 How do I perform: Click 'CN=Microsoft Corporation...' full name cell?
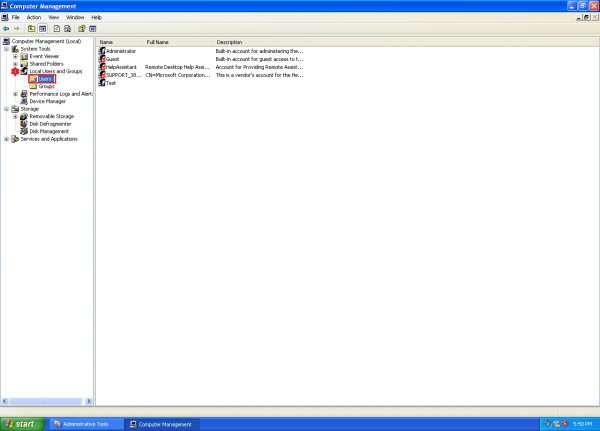[x=178, y=75]
